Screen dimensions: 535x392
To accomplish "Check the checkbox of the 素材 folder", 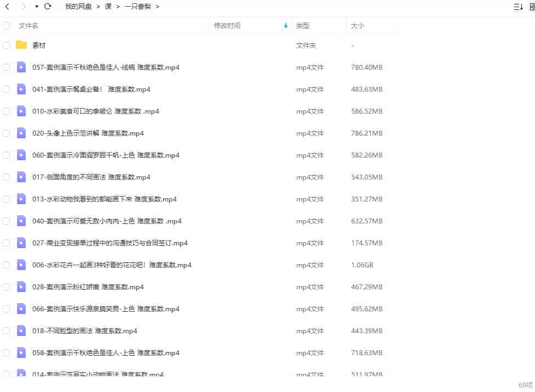I will point(7,45).
